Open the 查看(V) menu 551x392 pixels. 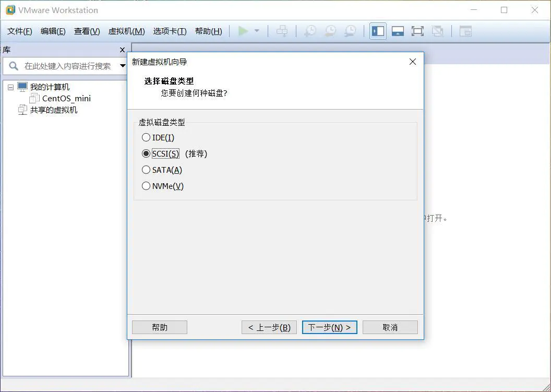tap(87, 31)
